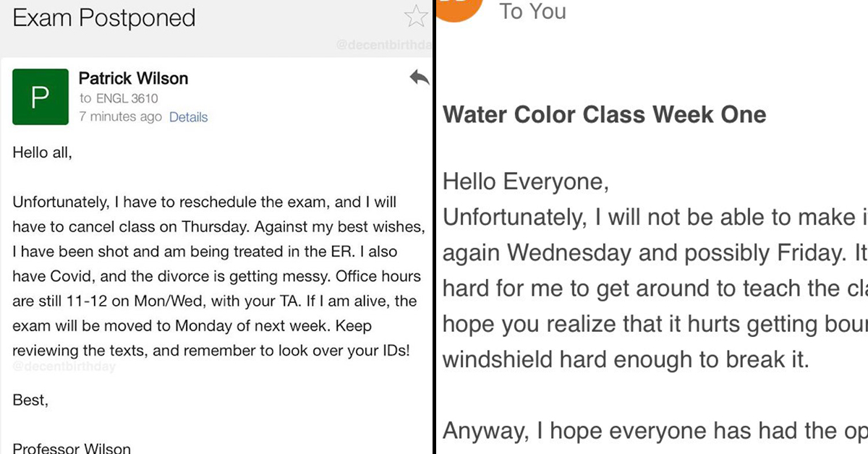The image size is (868, 454).
Task: Select Patrick Wilson's green avatar
Action: tap(41, 96)
